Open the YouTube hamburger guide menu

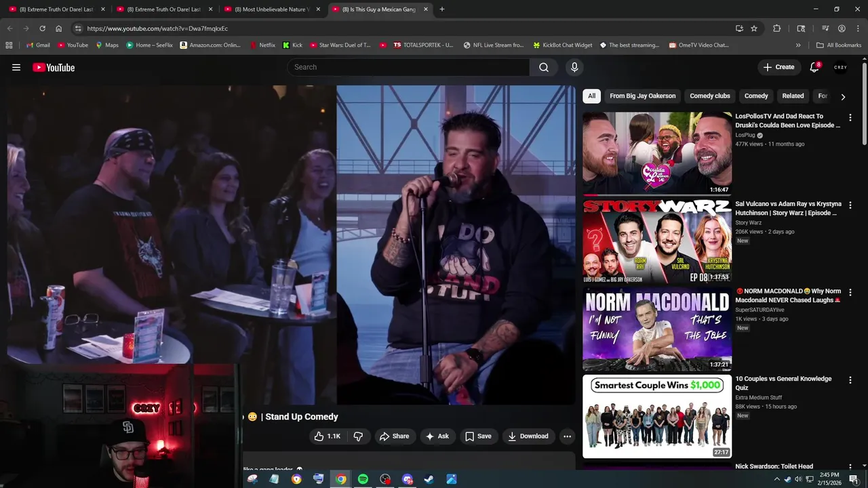click(x=16, y=67)
